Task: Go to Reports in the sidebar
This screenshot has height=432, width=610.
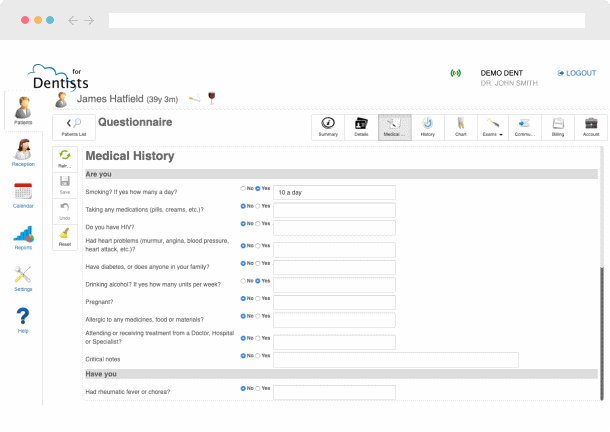Action: pos(22,238)
